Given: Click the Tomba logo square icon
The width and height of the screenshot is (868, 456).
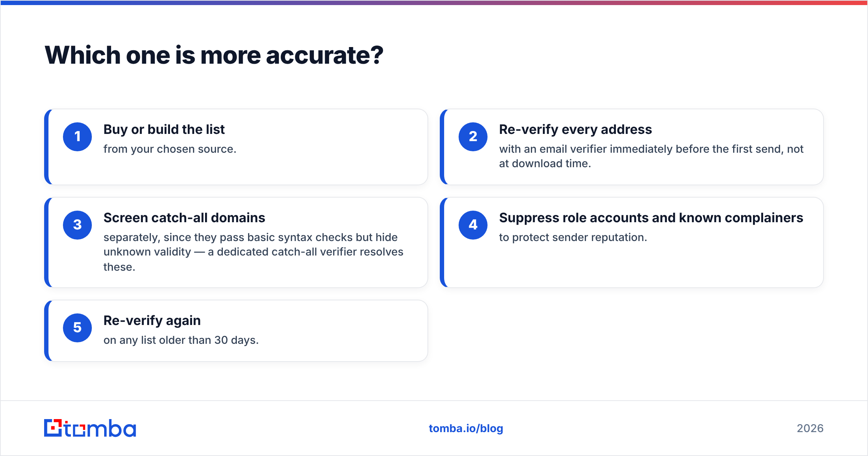Looking at the screenshot, I should click(x=53, y=428).
